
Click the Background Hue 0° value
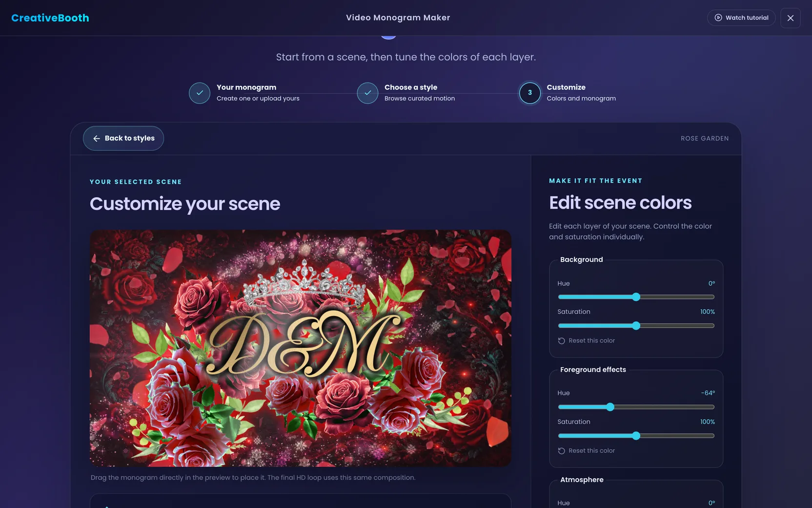[711, 283]
